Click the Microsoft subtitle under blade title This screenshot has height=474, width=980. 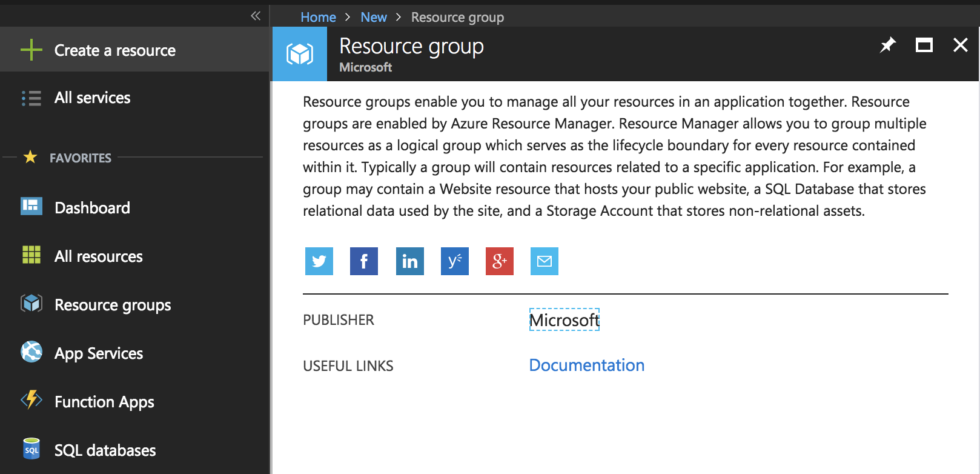pyautogui.click(x=365, y=67)
